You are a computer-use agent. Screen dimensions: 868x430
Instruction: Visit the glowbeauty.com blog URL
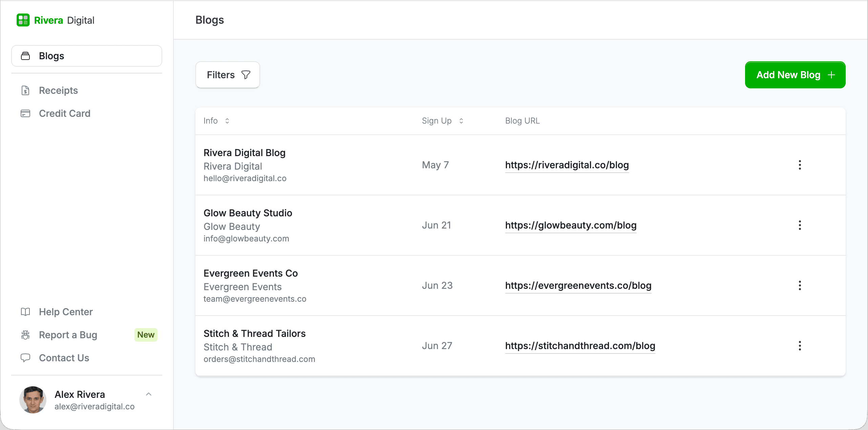[x=571, y=225]
